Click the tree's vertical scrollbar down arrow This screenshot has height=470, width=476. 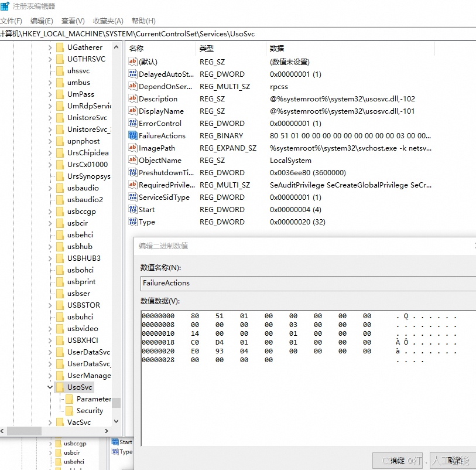117,421
